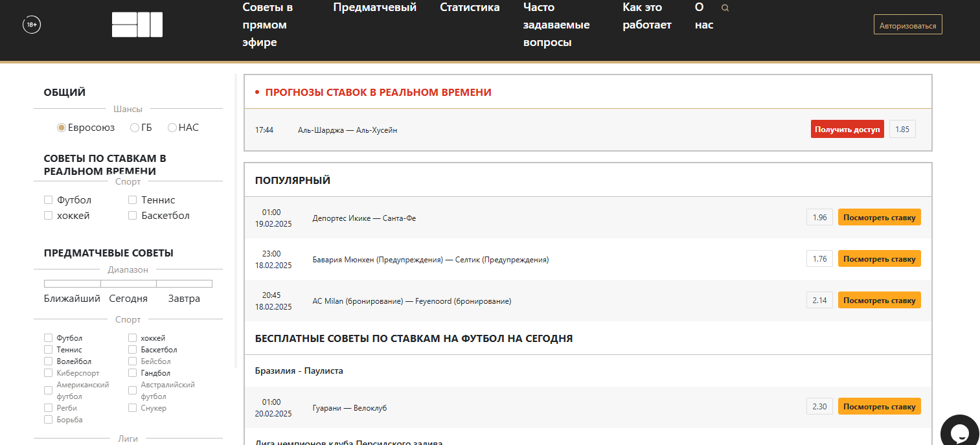Click the Авторизоваться button
This screenshot has width=980, height=445.
tap(907, 26)
